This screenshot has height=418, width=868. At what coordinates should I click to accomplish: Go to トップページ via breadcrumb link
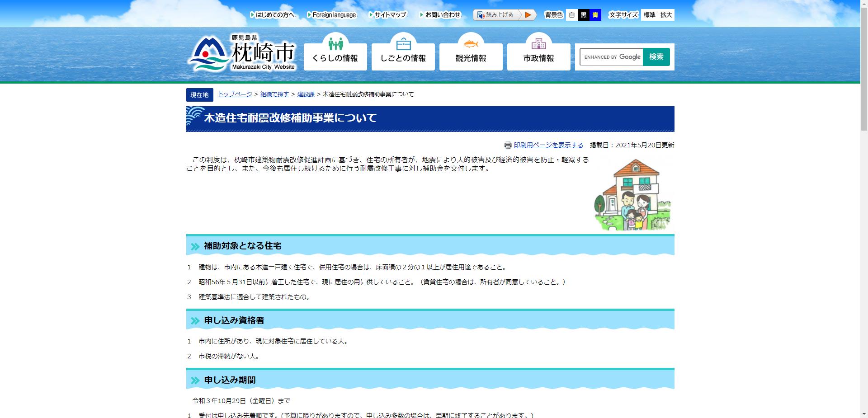click(234, 94)
